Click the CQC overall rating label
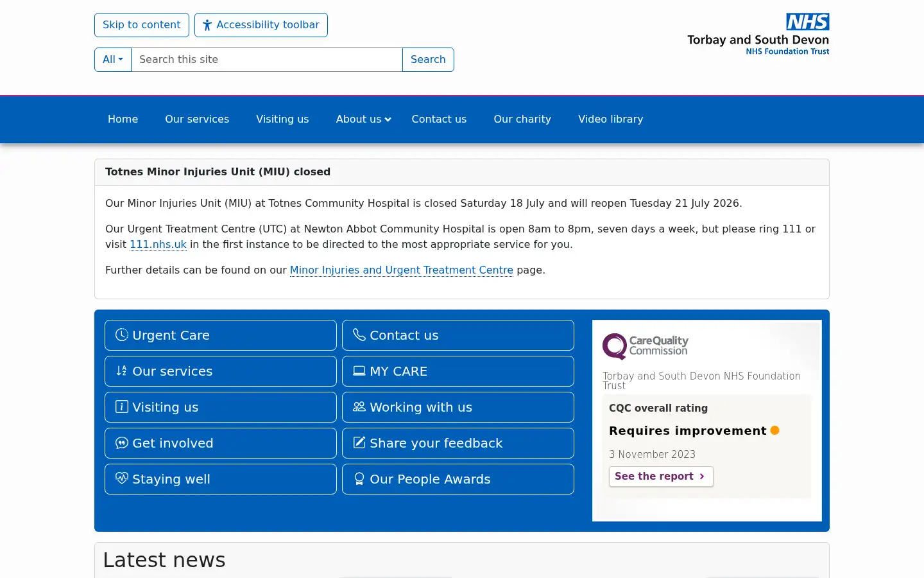The width and height of the screenshot is (924, 578). 658,408
